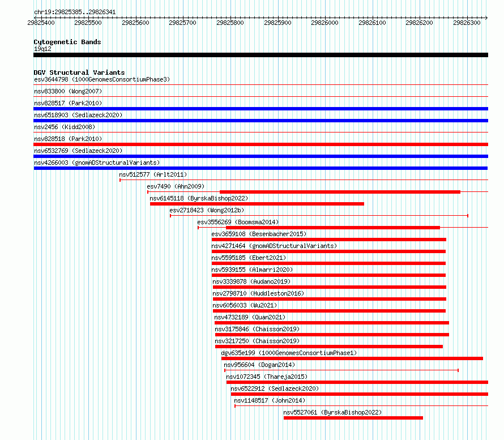Select variant label nsv1072345 (Thareja2015)
Screen dimensions: 504x440
pos(267,377)
